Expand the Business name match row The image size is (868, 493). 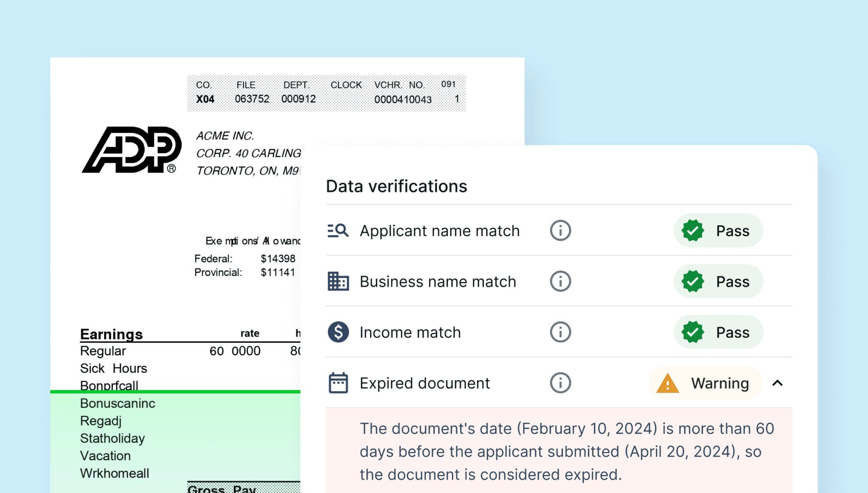coord(437,281)
